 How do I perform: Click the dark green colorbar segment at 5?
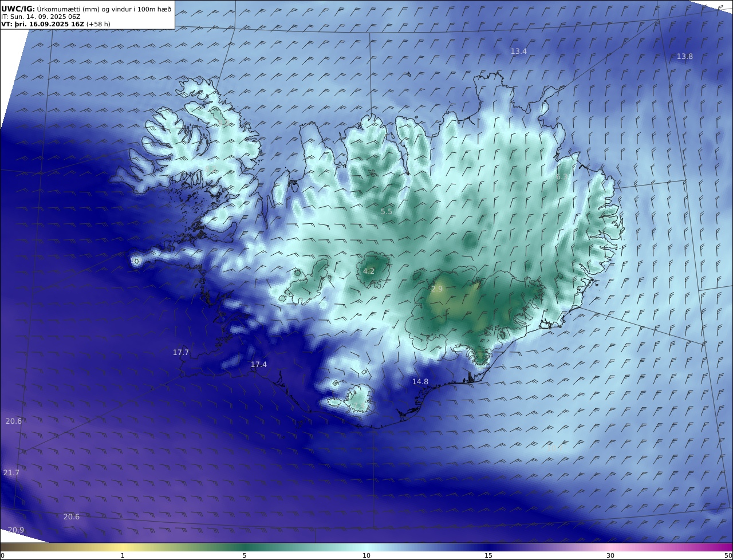pyautogui.click(x=245, y=547)
